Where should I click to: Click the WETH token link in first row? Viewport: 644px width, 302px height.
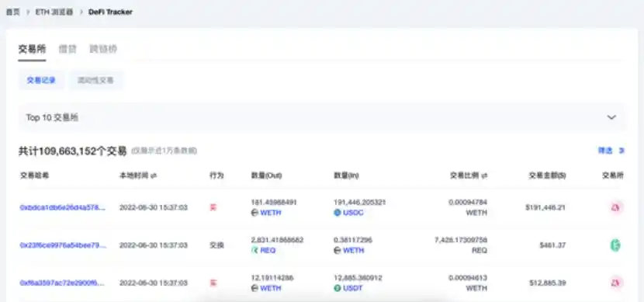271,213
